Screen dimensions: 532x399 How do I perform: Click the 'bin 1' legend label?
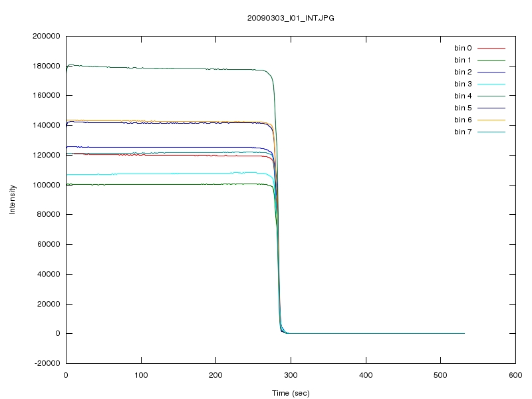pyautogui.click(x=463, y=60)
